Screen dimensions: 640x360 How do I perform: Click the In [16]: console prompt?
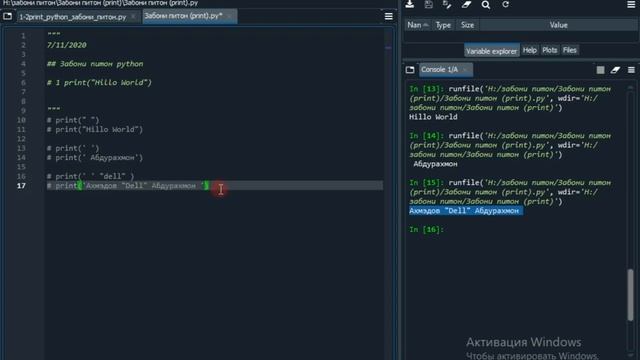pos(426,230)
